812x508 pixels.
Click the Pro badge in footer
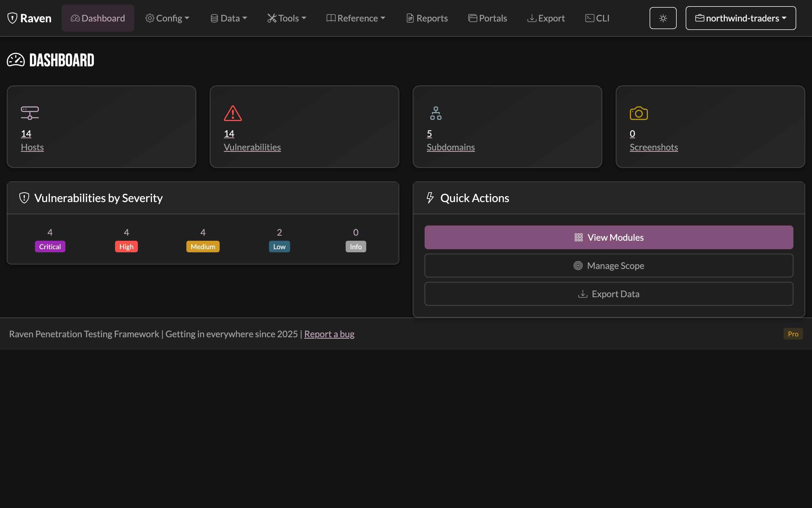[x=793, y=334]
